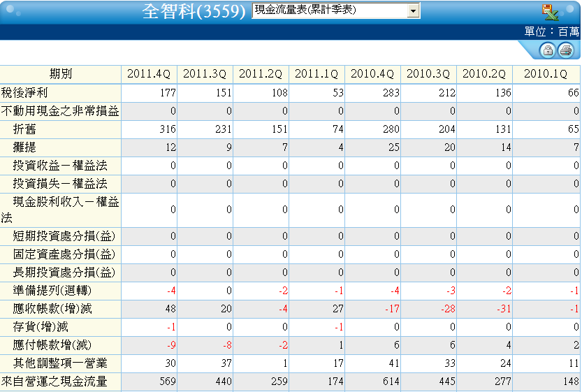
Task: Select the 2010.1Q column header
Action: tap(546, 74)
